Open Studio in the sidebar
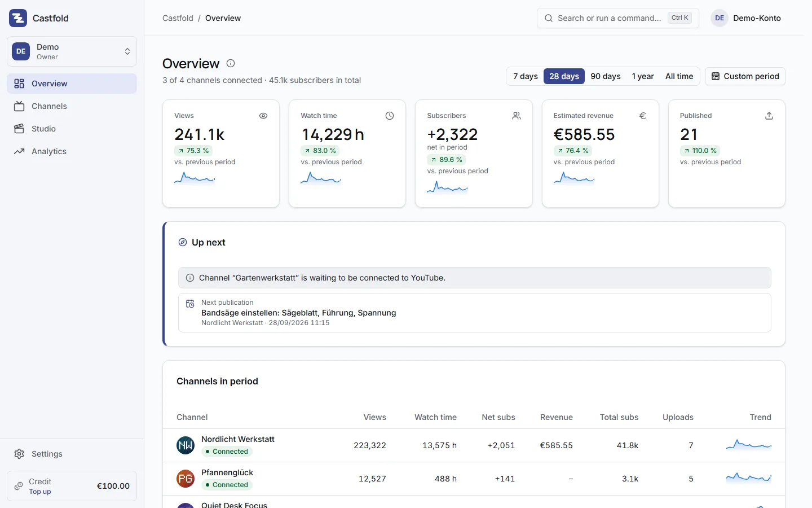812x508 pixels. coord(72,129)
